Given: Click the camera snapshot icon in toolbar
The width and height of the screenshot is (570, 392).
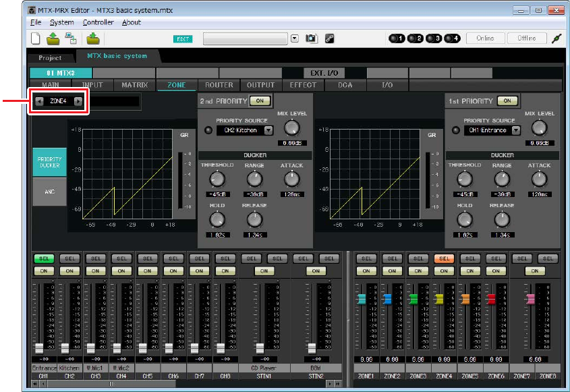Looking at the screenshot, I should (x=311, y=38).
